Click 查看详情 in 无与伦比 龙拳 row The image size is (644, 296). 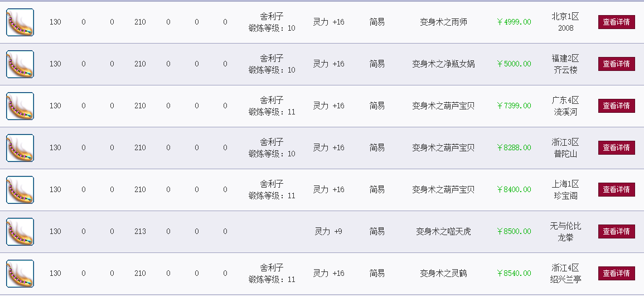click(x=617, y=232)
